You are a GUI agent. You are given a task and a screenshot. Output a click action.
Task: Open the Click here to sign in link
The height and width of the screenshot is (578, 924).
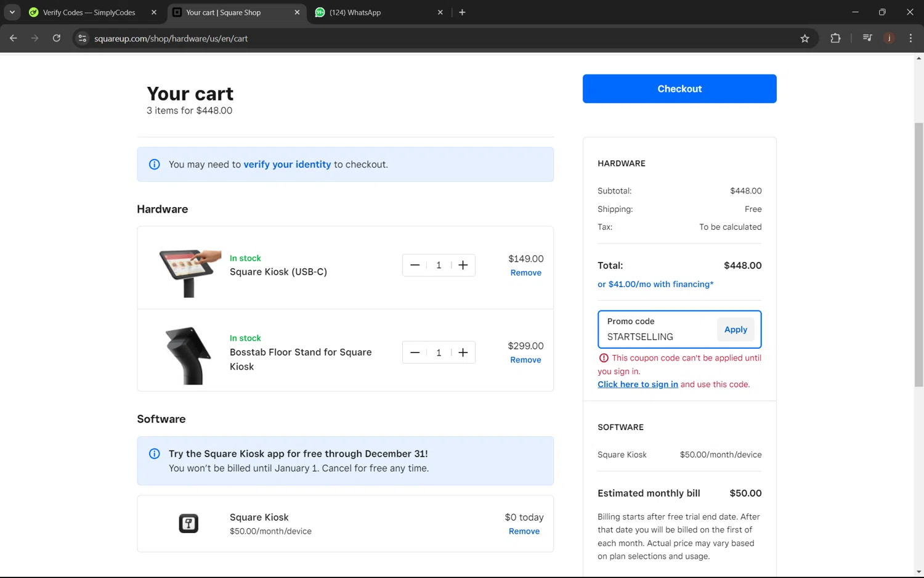[638, 385]
